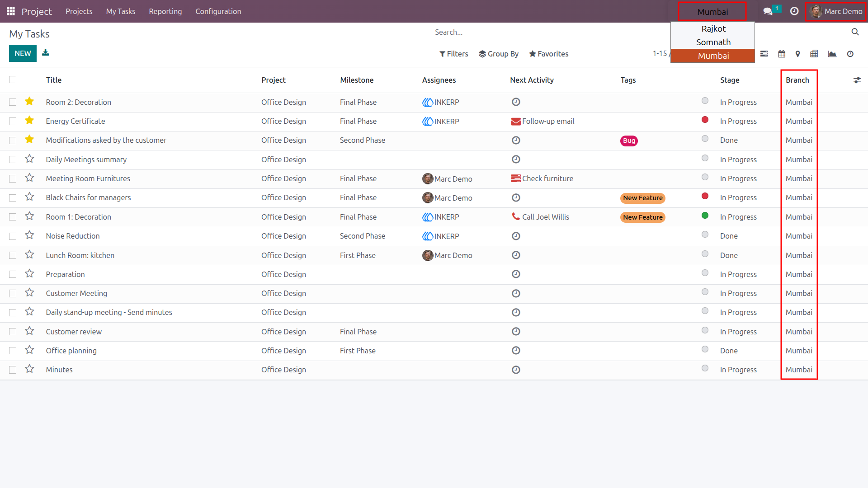This screenshot has width=868, height=488.
Task: Open the Group By dropdown
Action: pyautogui.click(x=499, y=54)
